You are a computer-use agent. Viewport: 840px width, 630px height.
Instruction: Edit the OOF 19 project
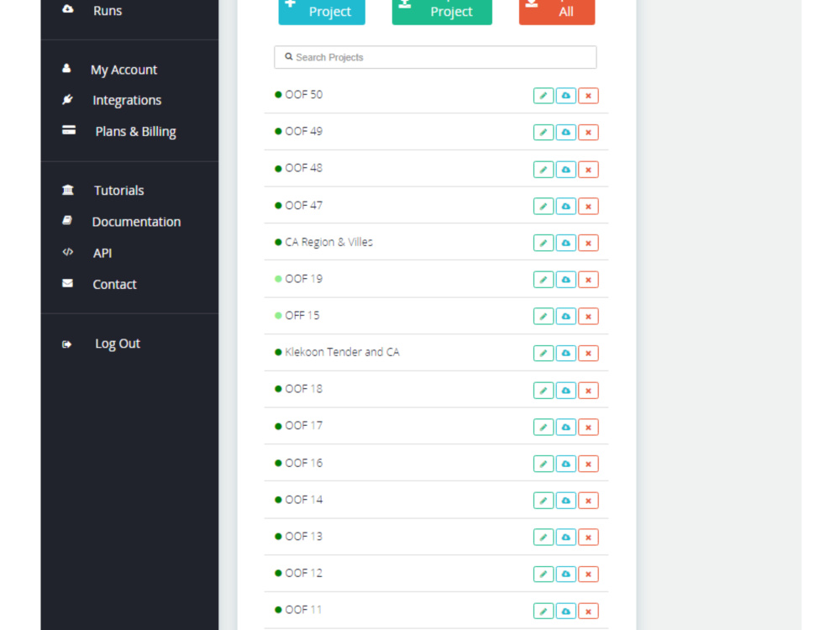(x=543, y=280)
